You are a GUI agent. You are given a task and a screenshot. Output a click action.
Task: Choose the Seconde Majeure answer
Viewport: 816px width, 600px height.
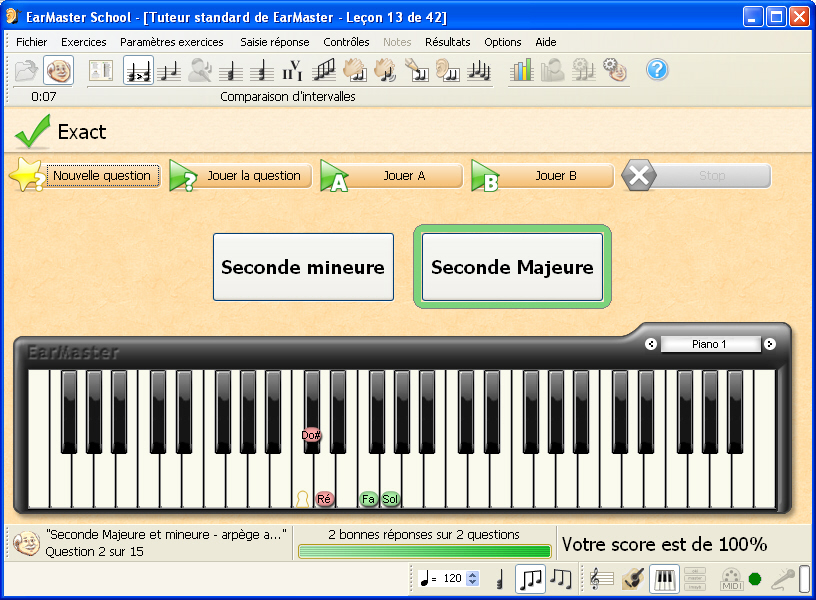tap(513, 267)
